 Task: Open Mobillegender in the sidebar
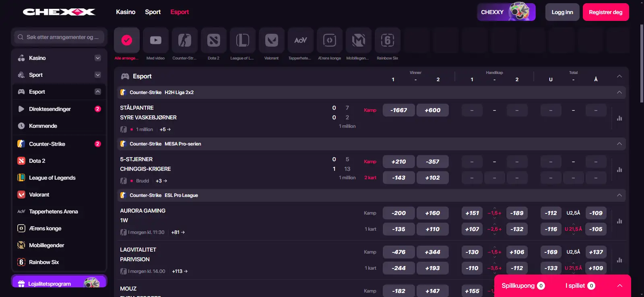click(x=59, y=245)
